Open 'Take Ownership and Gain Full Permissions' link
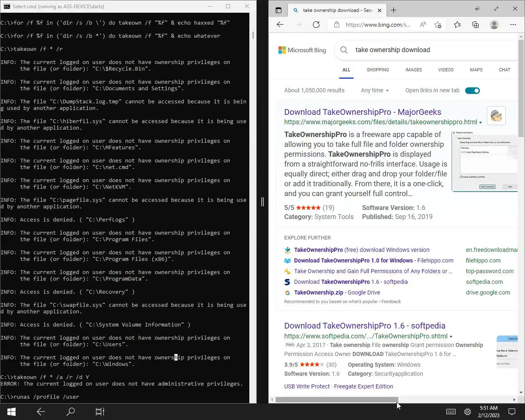This screenshot has width=525, height=420. (373, 271)
